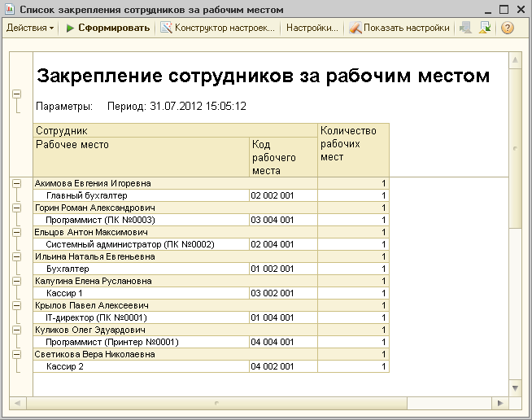Collapse the Крылов Павел Алексеевич group
The width and height of the screenshot is (532, 420).
(16, 305)
